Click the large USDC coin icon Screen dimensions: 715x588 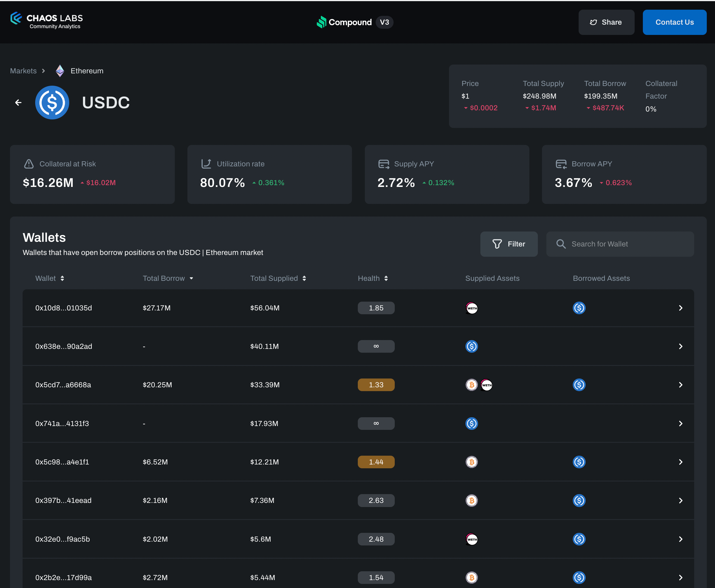52,102
